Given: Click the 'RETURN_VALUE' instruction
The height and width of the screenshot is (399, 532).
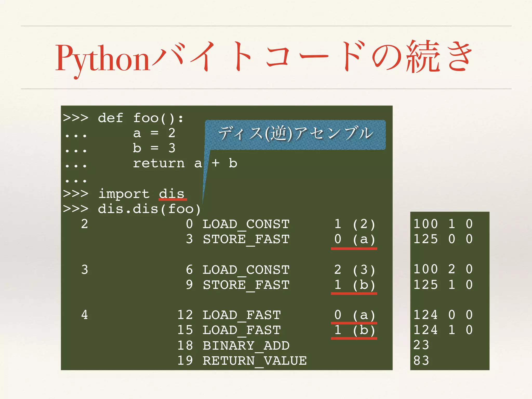Looking at the screenshot, I should 255,361.
